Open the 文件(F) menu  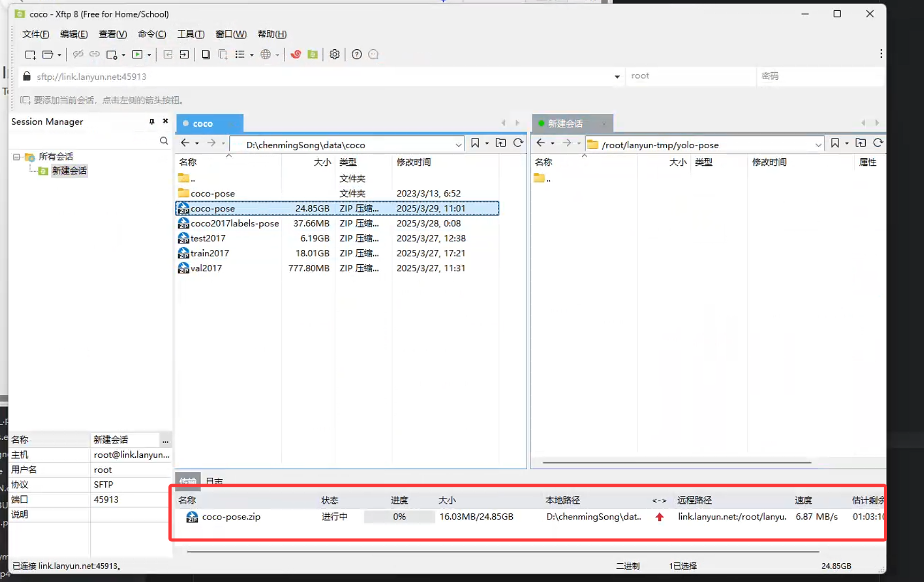click(x=36, y=34)
